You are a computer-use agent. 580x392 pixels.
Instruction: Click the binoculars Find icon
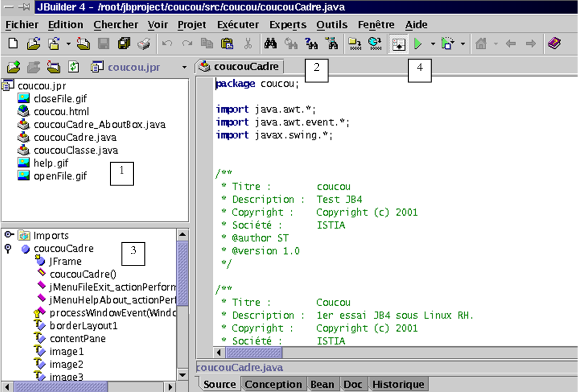(270, 44)
